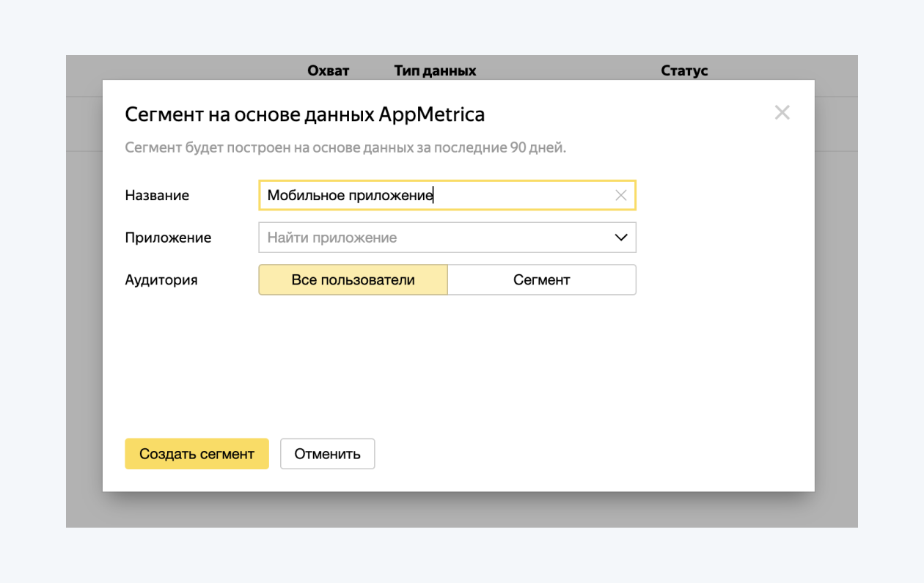Image resolution: width=924 pixels, height=583 pixels.
Task: Switch audience to Сегмент
Action: point(542,280)
